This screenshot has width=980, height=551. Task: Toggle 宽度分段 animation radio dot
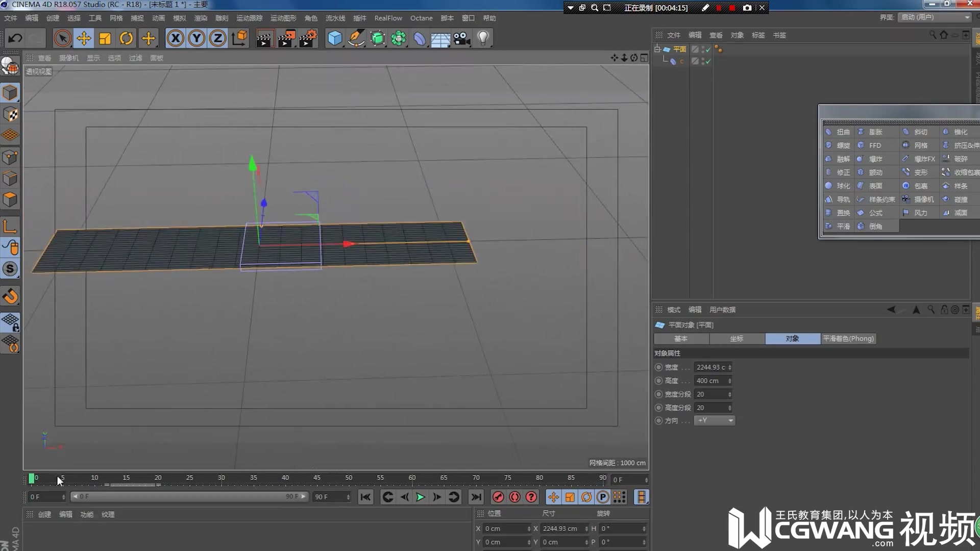point(658,394)
